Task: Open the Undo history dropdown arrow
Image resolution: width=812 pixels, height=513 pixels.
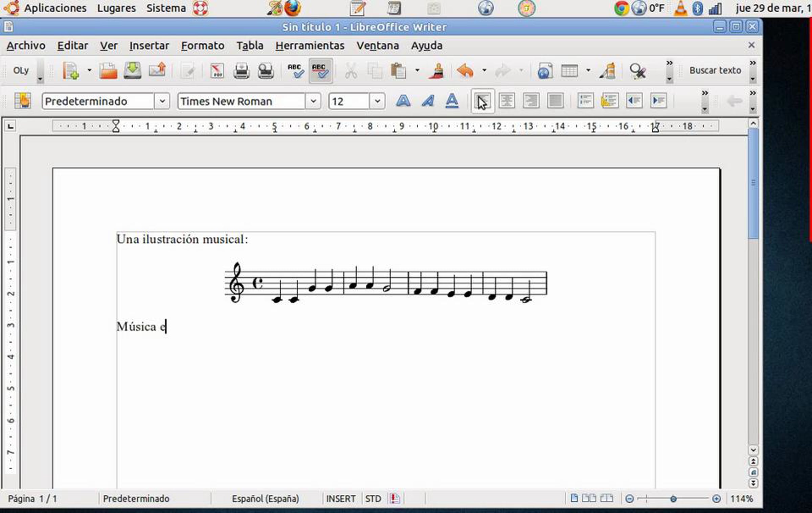Action: [x=484, y=70]
